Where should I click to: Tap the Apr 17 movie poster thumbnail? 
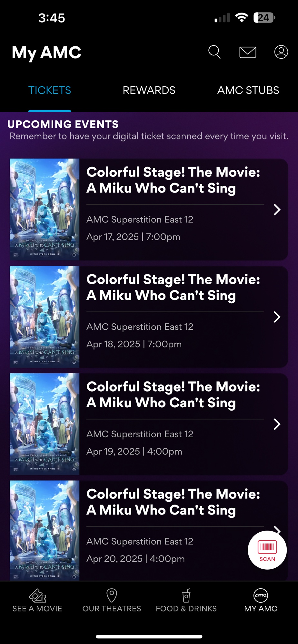pos(45,209)
